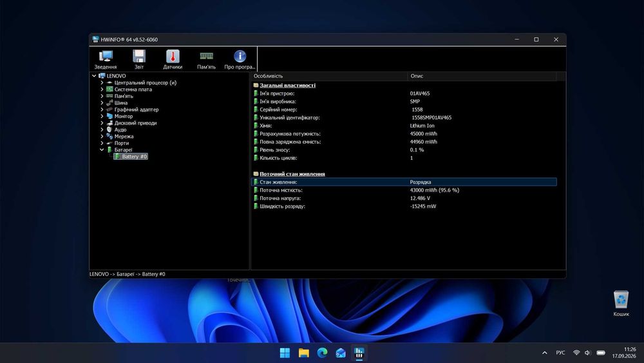The image size is (644, 363).
Task: Open File Explorer from the taskbar
Action: click(303, 353)
